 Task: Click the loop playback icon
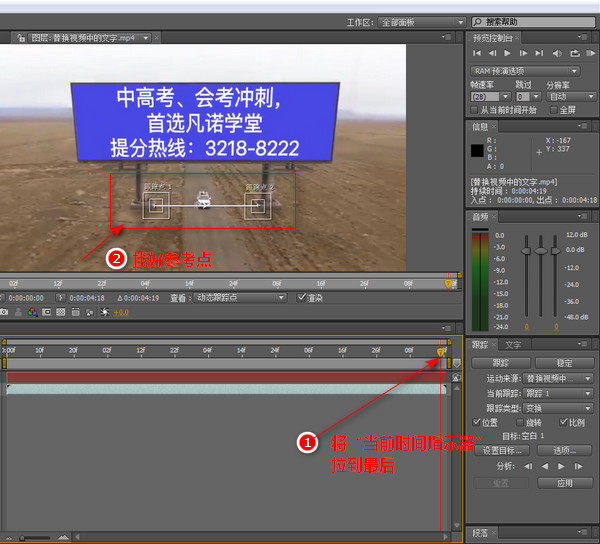pyautogui.click(x=575, y=53)
